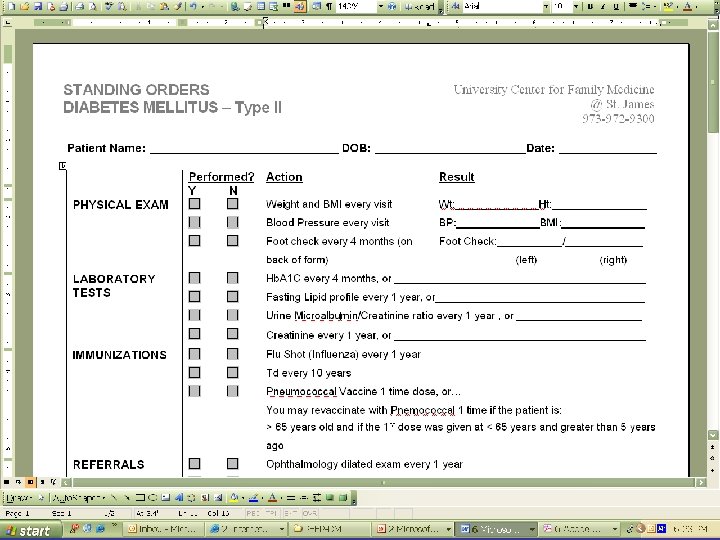The width and height of the screenshot is (720, 540).
Task: Check N box for Td every 10 years
Action: [233, 372]
